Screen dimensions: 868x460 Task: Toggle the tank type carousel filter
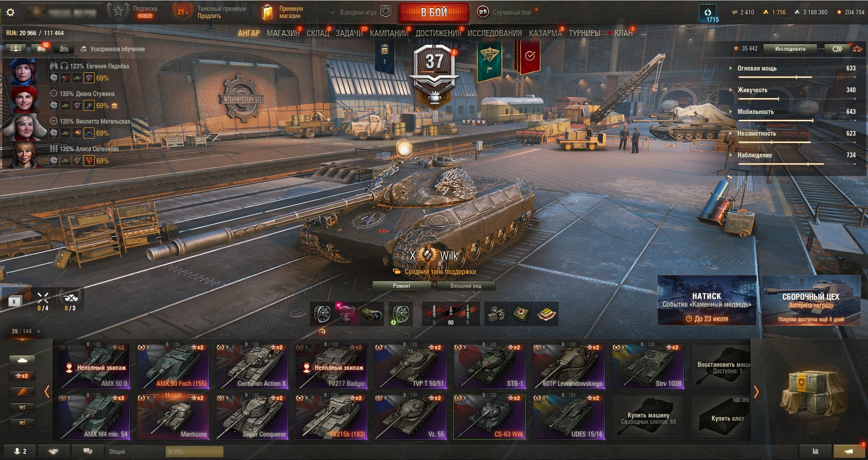pos(22,360)
